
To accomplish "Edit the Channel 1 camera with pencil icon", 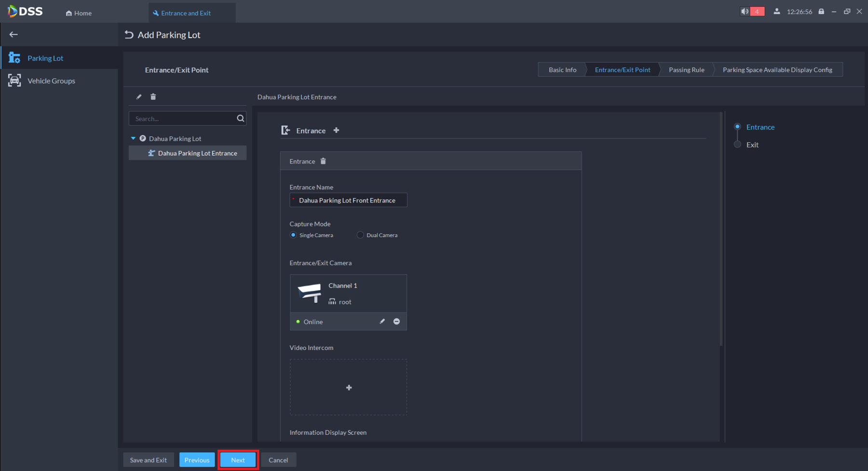I will (382, 322).
